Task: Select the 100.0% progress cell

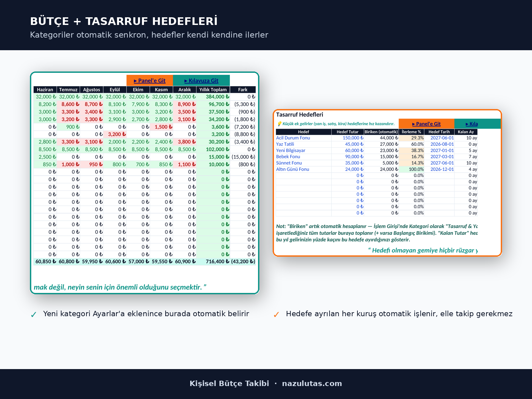Action: (x=412, y=169)
